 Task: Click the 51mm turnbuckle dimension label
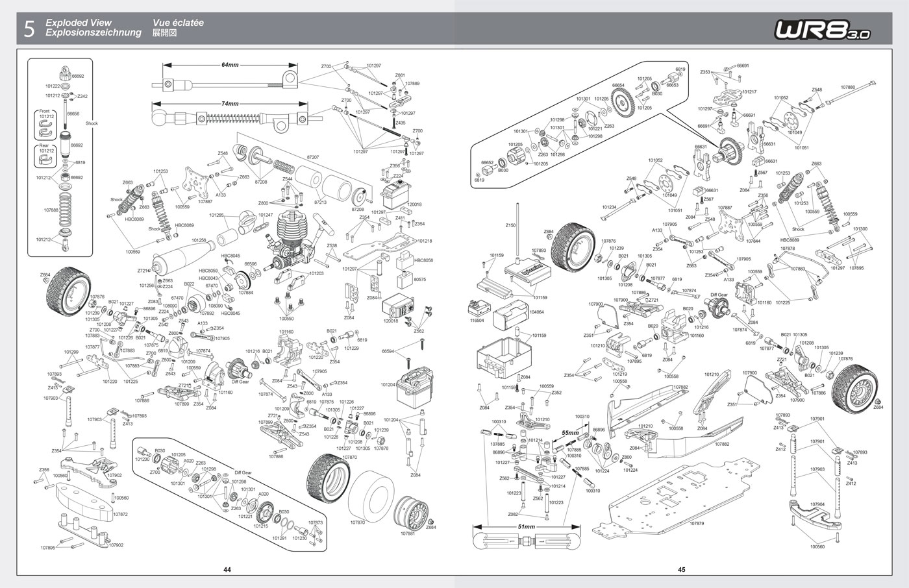[526, 526]
